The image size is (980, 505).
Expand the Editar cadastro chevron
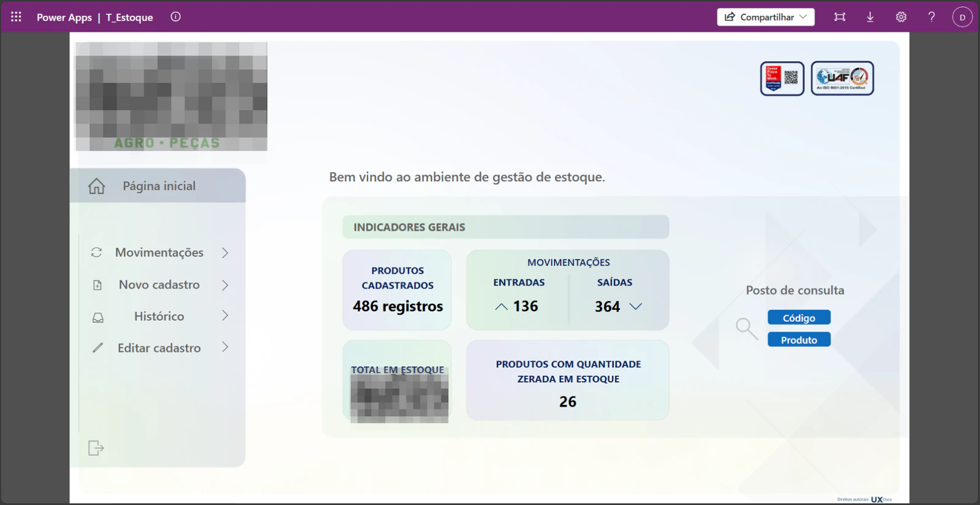point(225,347)
